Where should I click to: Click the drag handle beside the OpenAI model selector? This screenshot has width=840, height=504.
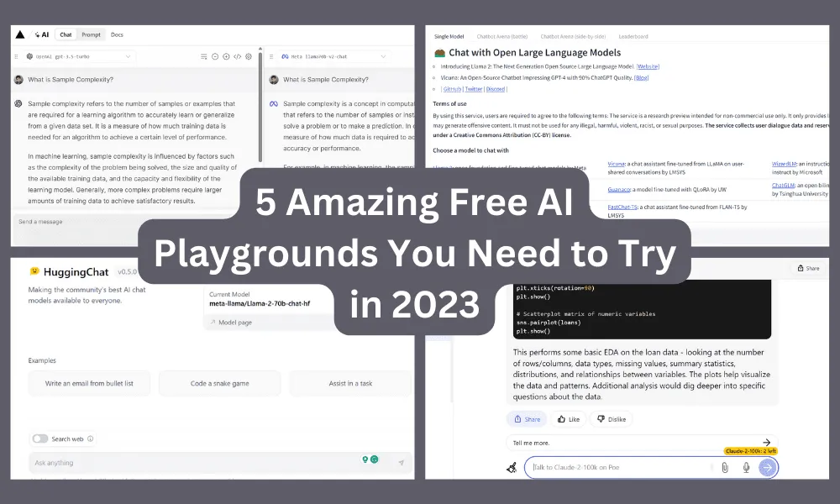point(16,56)
